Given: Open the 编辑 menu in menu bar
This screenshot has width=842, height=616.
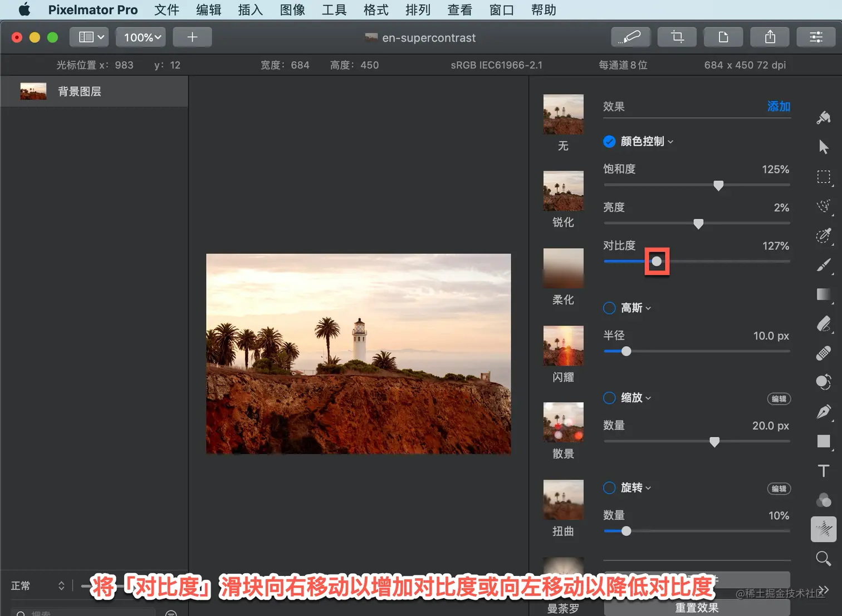Looking at the screenshot, I should [209, 9].
